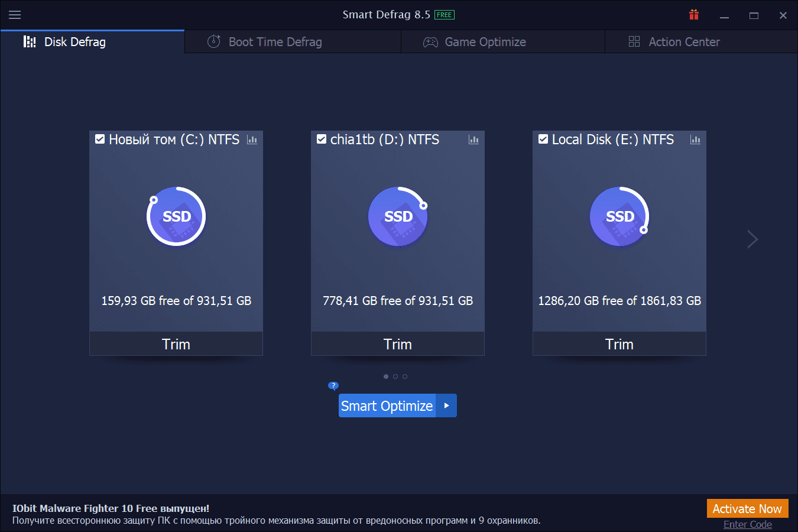Open chia1tb D: chart details icon
The image size is (798, 532).
(473, 140)
